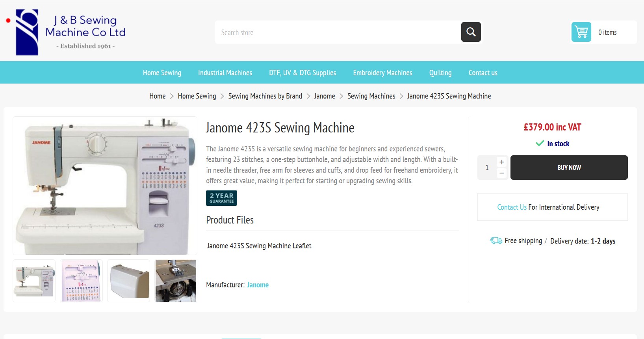Screen dimensions: 644x339
Task: Click the magnifier search button
Action: 471,32
